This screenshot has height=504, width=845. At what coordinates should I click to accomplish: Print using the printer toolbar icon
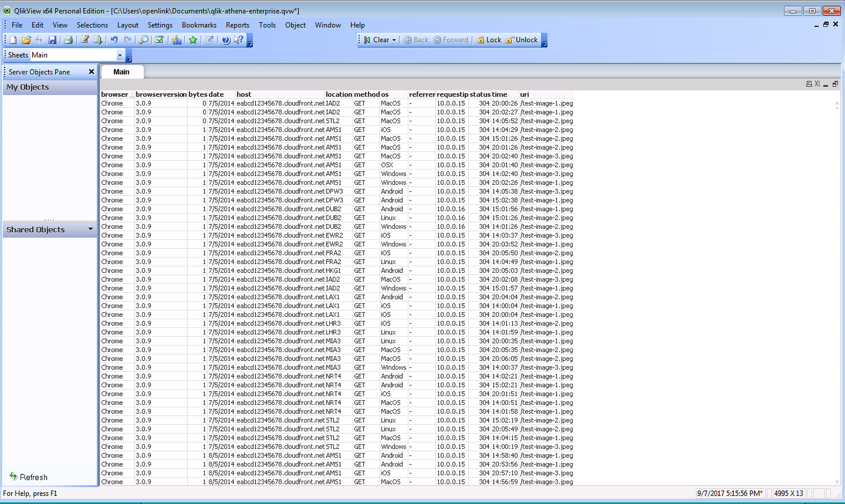[68, 40]
